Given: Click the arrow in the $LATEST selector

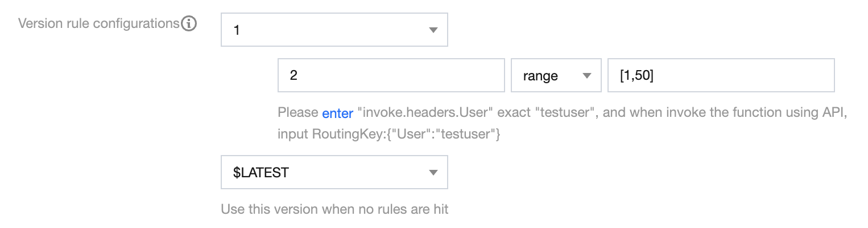Looking at the screenshot, I should click(433, 173).
